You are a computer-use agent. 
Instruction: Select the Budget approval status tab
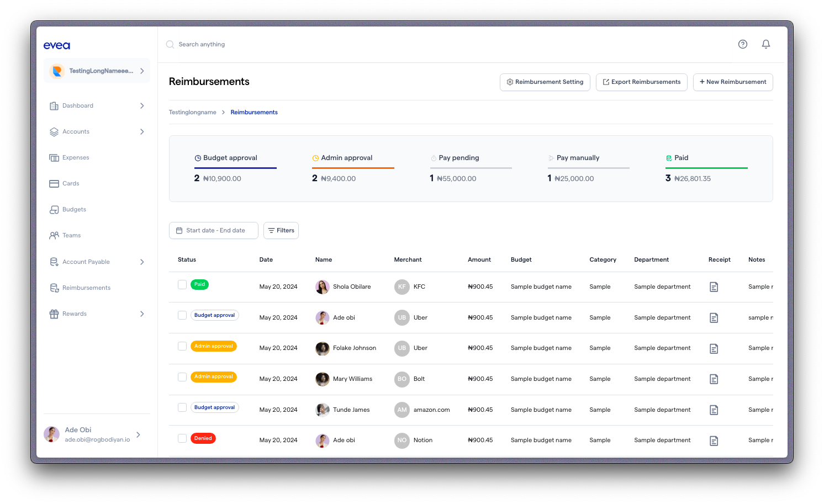tap(230, 158)
